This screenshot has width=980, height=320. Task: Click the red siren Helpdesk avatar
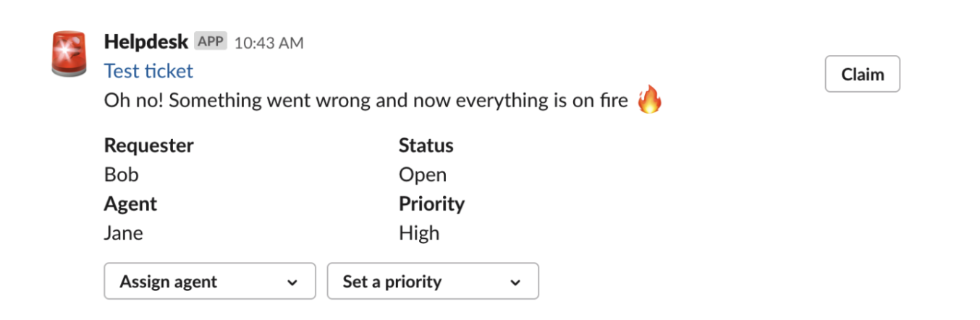coord(69,54)
